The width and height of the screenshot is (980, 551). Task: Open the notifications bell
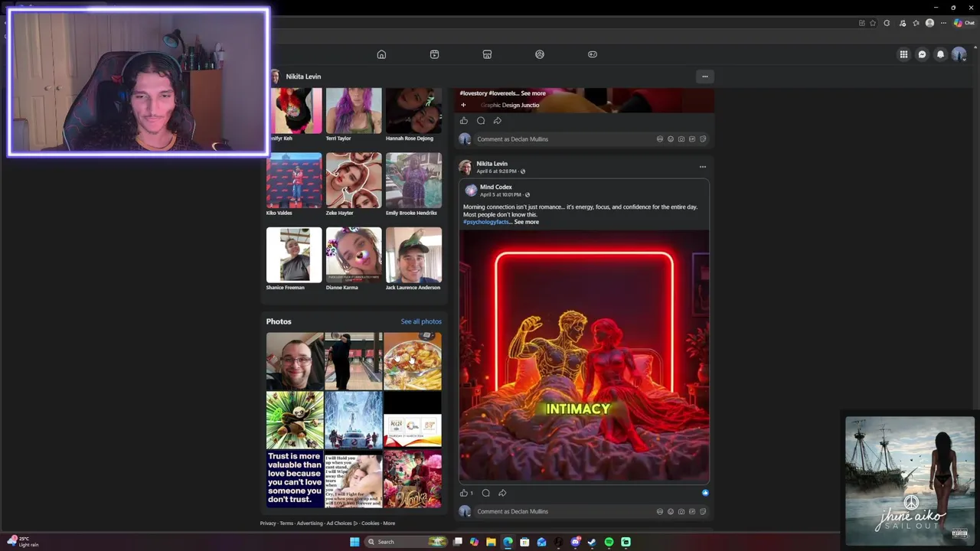click(940, 54)
